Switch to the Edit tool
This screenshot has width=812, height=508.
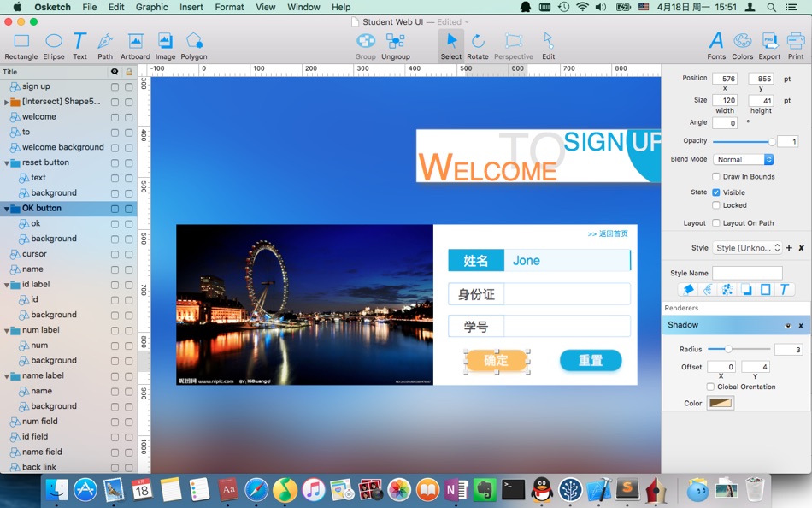pos(549,46)
